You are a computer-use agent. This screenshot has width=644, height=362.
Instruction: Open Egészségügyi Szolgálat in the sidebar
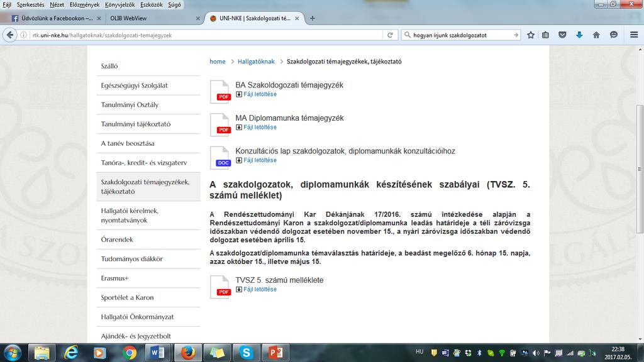[148, 85]
